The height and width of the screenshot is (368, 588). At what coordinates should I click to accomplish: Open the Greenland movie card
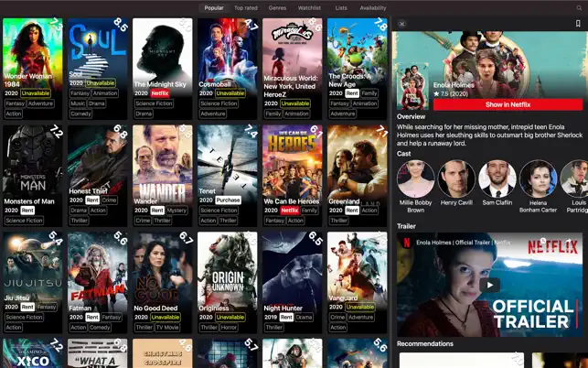click(x=357, y=176)
